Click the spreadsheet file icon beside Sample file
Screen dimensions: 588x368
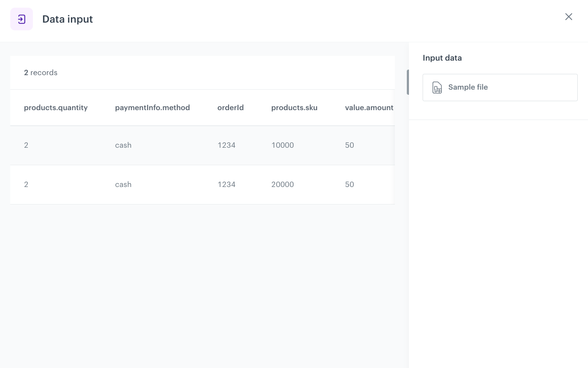(x=437, y=87)
